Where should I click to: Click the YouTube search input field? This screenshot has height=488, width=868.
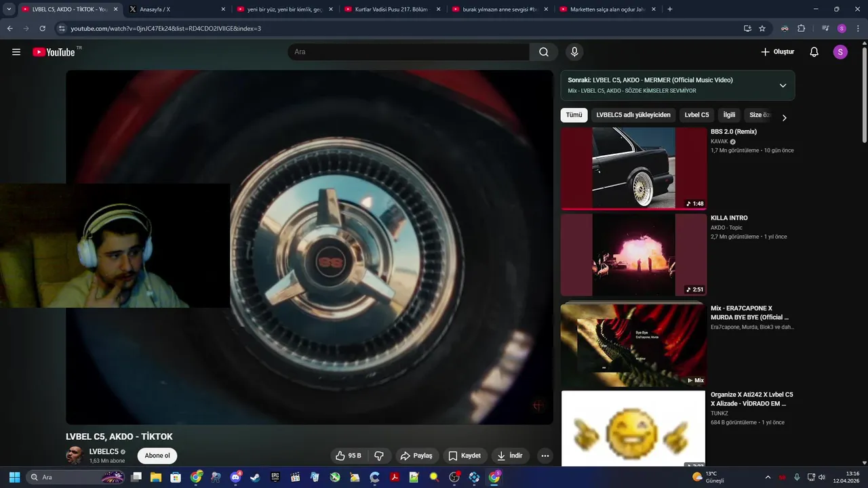tap(408, 52)
